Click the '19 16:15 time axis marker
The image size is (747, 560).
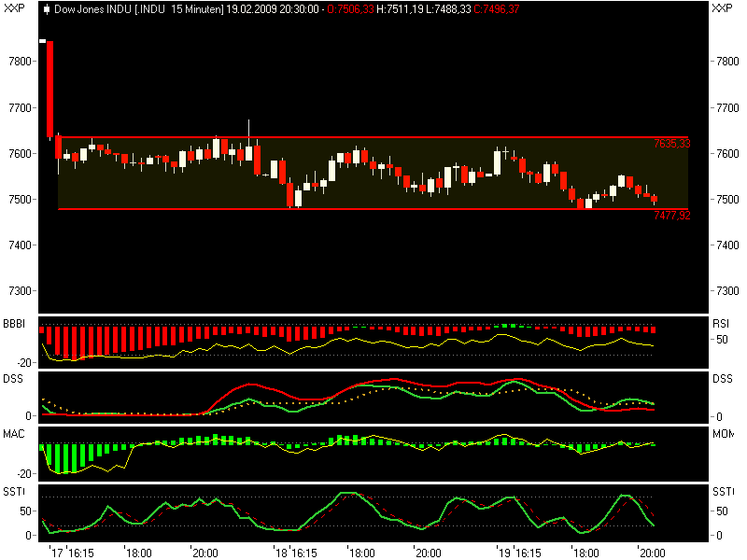[519, 553]
